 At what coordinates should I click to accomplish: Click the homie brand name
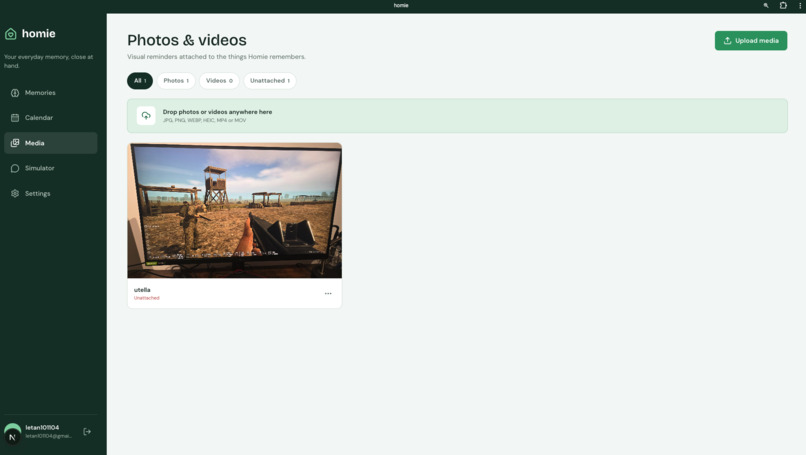39,34
